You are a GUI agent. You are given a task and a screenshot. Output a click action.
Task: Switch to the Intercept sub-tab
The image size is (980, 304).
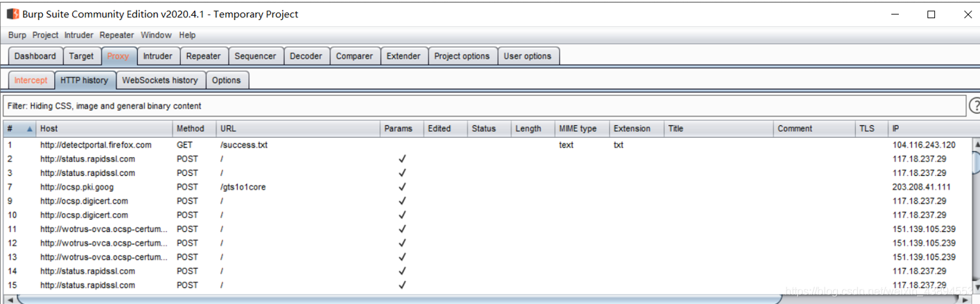31,80
